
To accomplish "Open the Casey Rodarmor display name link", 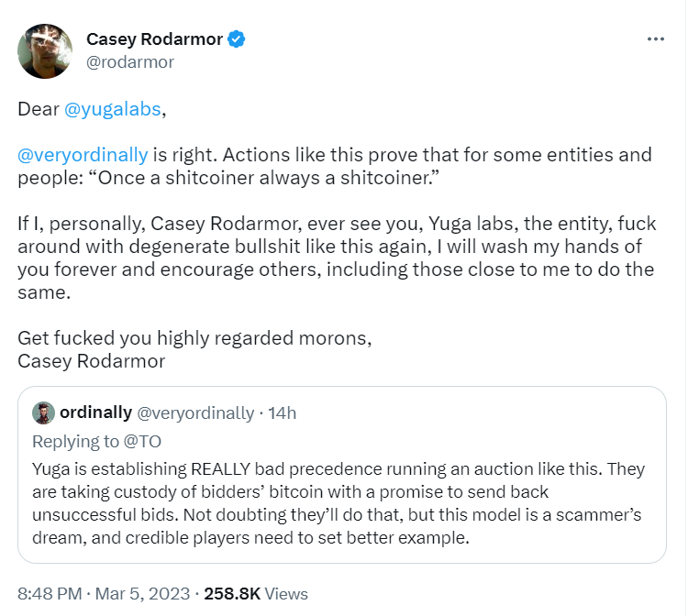I will tap(154, 39).
